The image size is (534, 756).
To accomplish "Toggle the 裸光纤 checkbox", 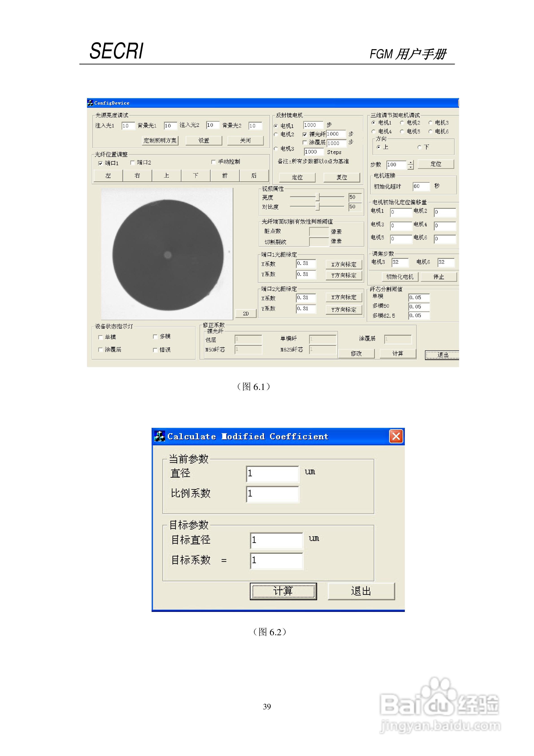I will pyautogui.click(x=305, y=134).
